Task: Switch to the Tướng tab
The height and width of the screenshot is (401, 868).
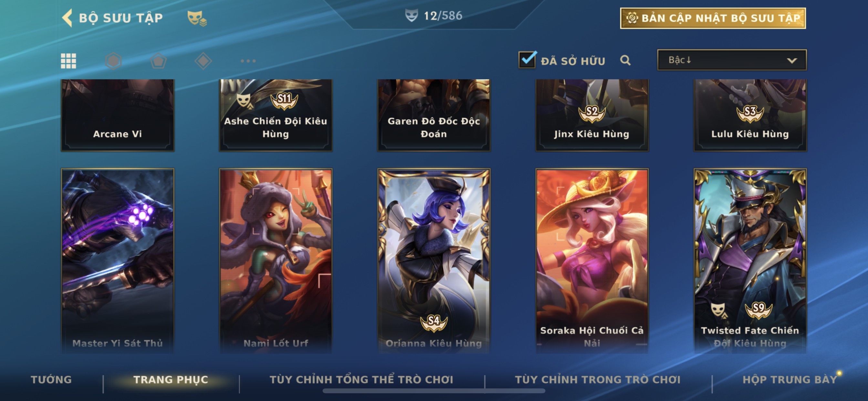Action: (x=51, y=379)
